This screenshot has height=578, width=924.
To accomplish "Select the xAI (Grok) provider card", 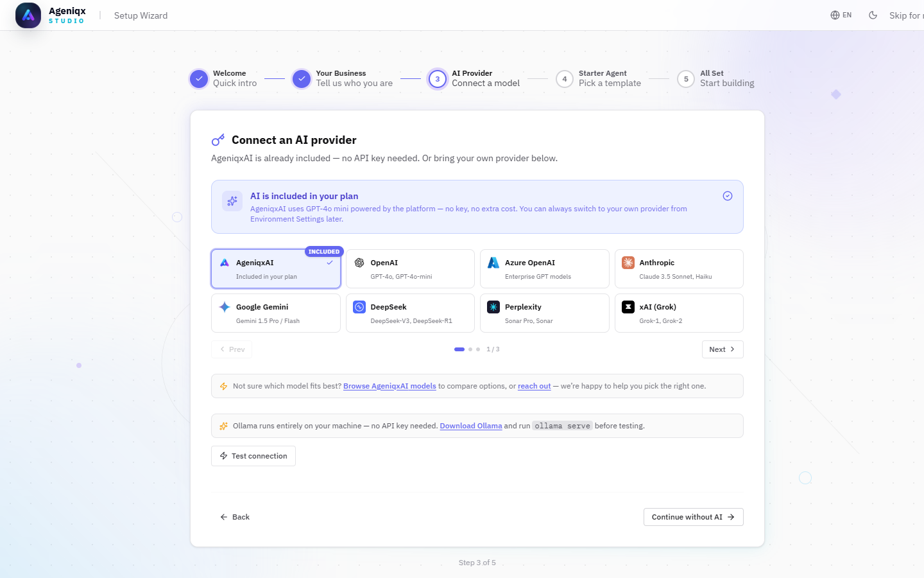I will (679, 313).
